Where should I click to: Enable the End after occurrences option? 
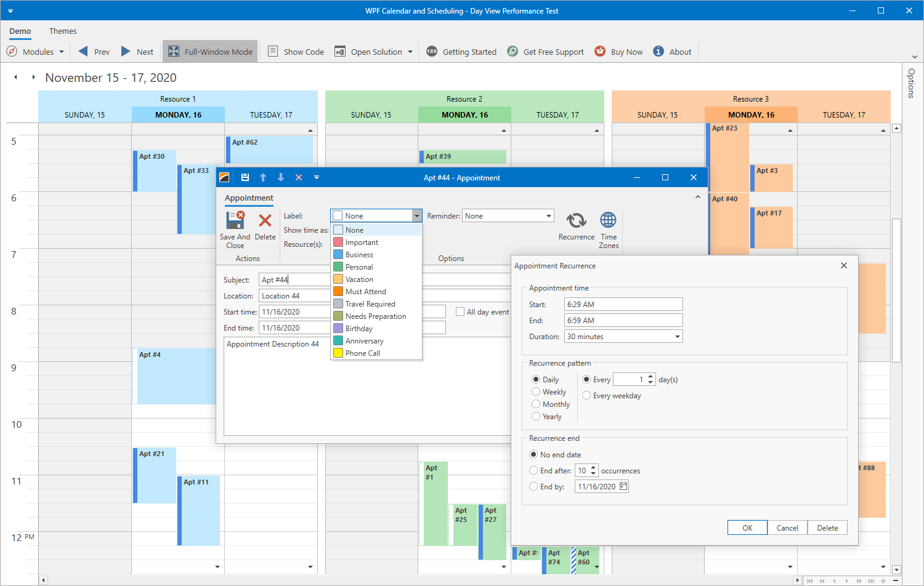533,470
